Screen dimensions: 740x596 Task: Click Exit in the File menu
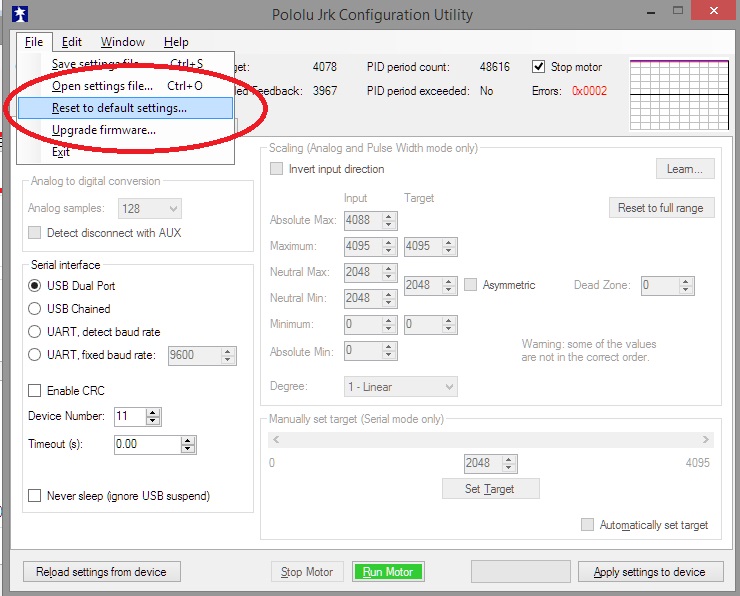tap(126, 152)
